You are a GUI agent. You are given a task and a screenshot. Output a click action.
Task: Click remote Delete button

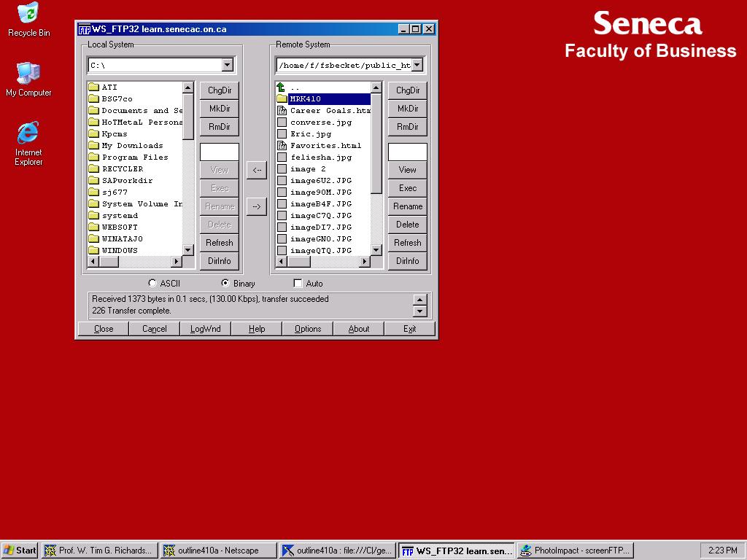coord(408,225)
